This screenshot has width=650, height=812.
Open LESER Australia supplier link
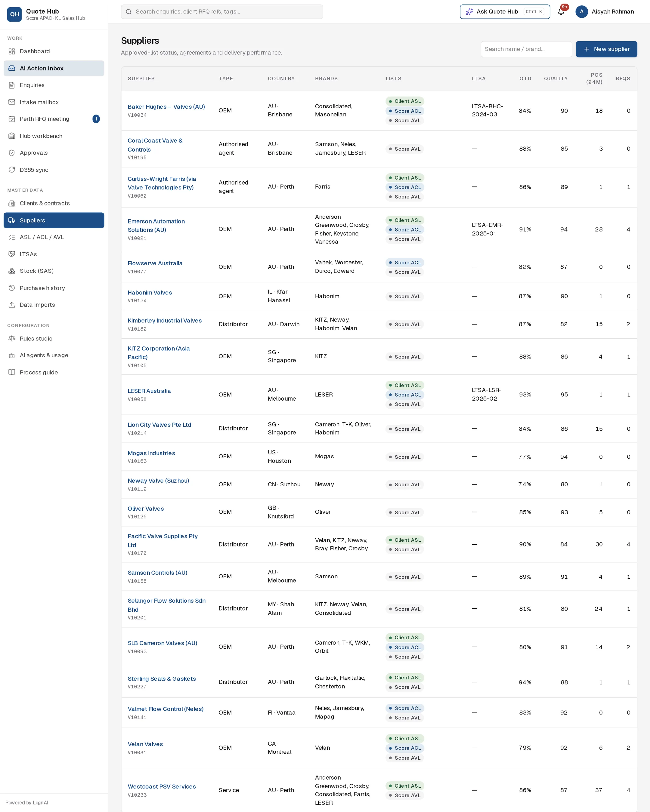coord(149,391)
